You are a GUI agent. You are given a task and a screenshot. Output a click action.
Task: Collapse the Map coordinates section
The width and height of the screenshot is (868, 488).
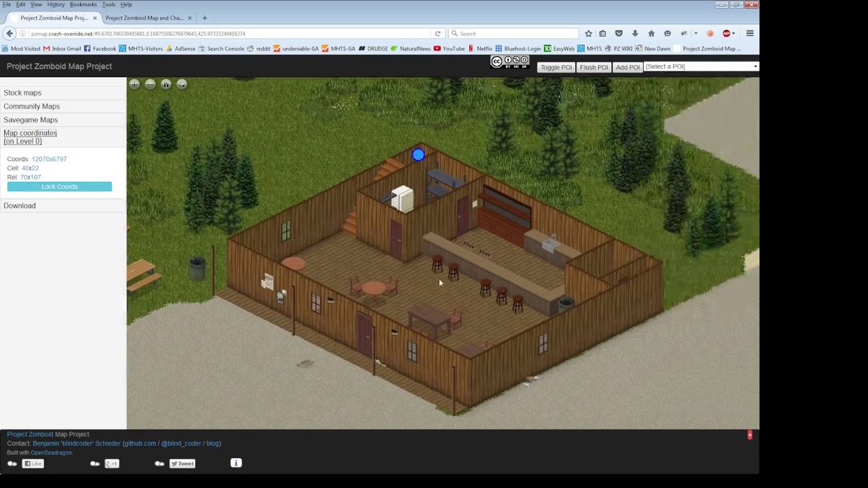[x=63, y=137]
